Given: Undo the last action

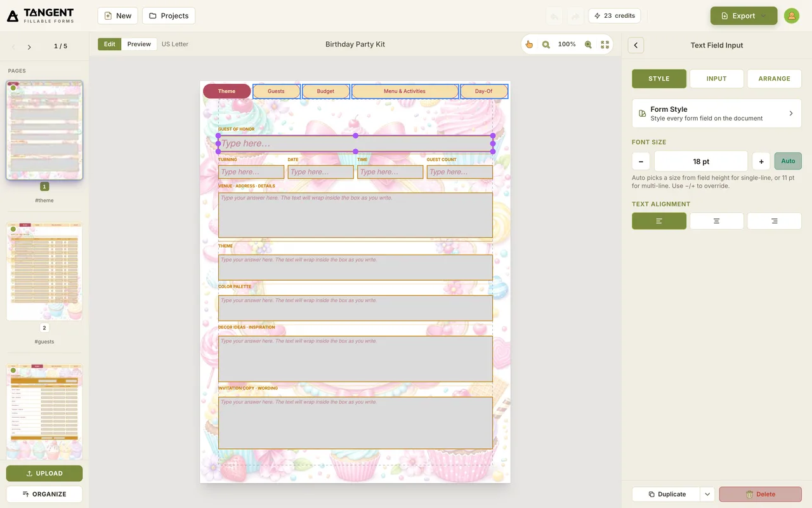Looking at the screenshot, I should [554, 16].
